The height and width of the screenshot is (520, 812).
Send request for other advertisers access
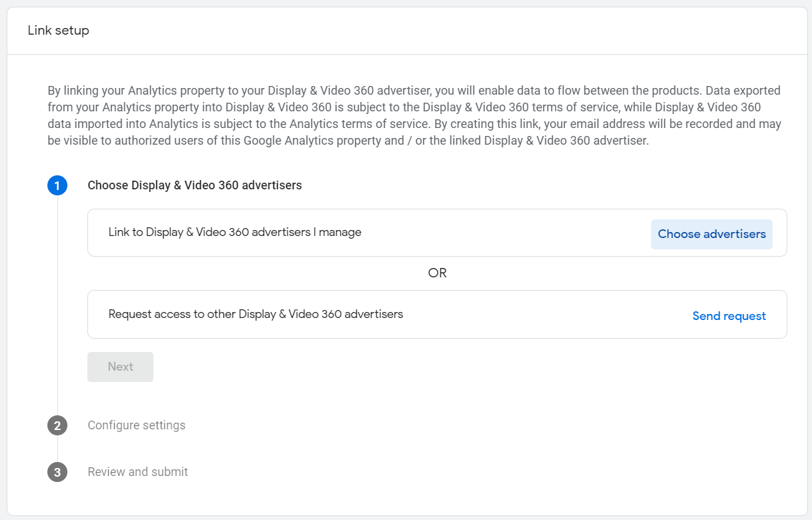[x=729, y=316]
